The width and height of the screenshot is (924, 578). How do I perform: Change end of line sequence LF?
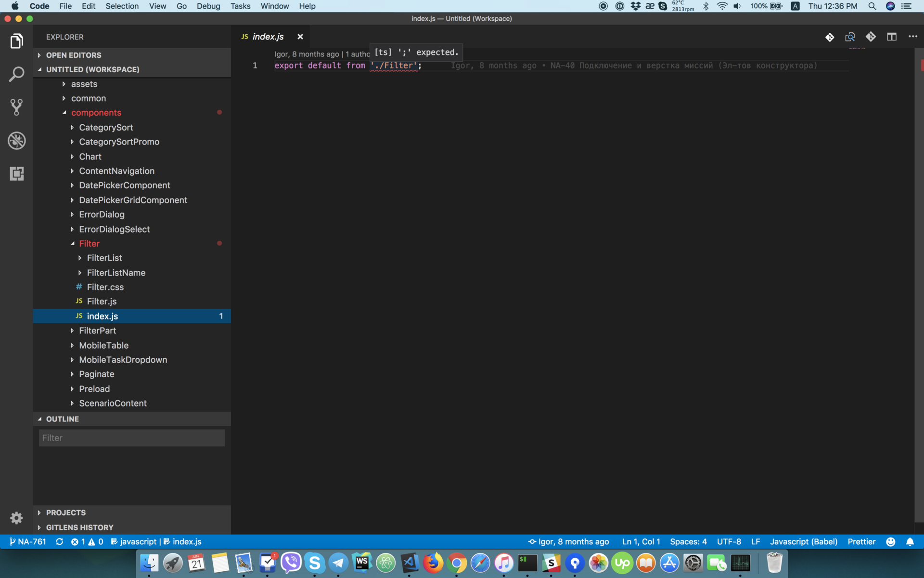[x=756, y=542]
